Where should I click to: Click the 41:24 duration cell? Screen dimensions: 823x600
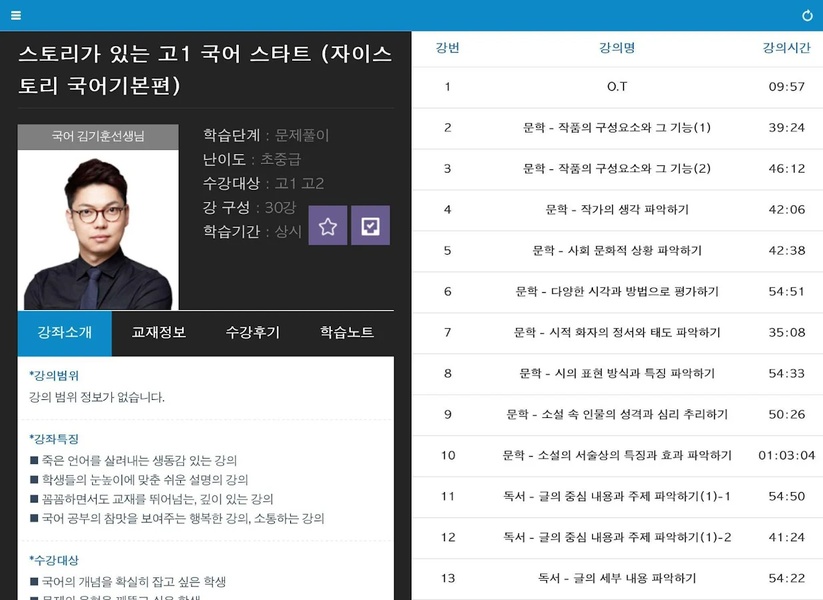pos(786,538)
